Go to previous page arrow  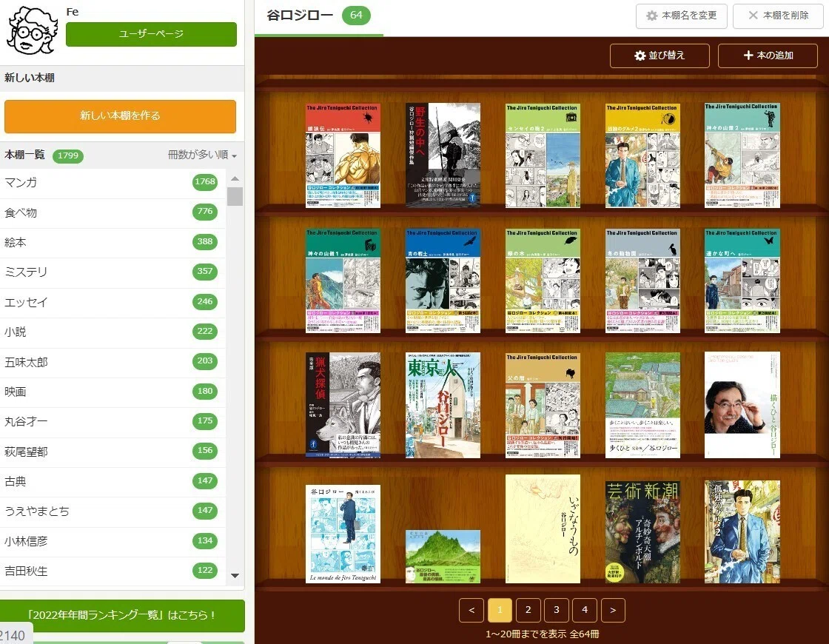(471, 610)
